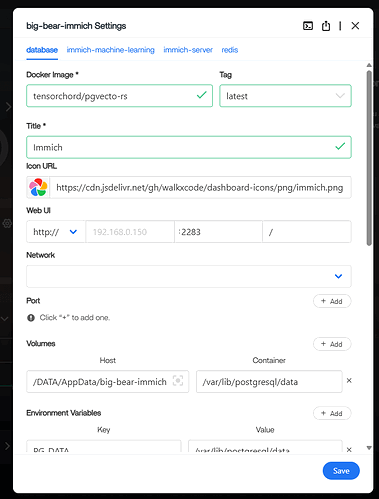Screen dimensions: 379x499
Task: Switch to the immich-machine-learning tab
Action: point(111,50)
